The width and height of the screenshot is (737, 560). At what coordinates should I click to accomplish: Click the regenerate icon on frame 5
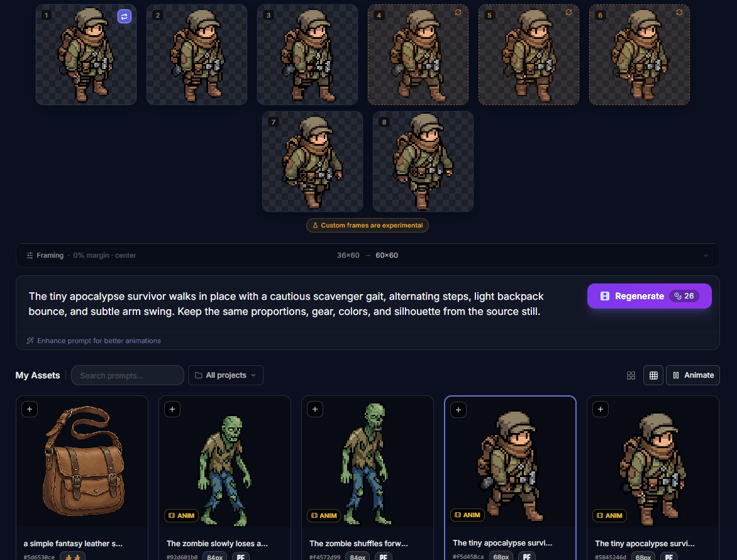568,13
